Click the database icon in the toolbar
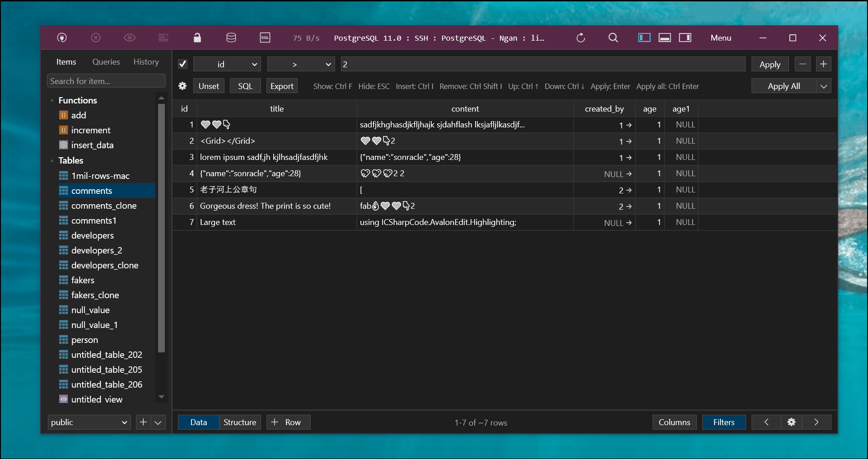 (x=231, y=37)
